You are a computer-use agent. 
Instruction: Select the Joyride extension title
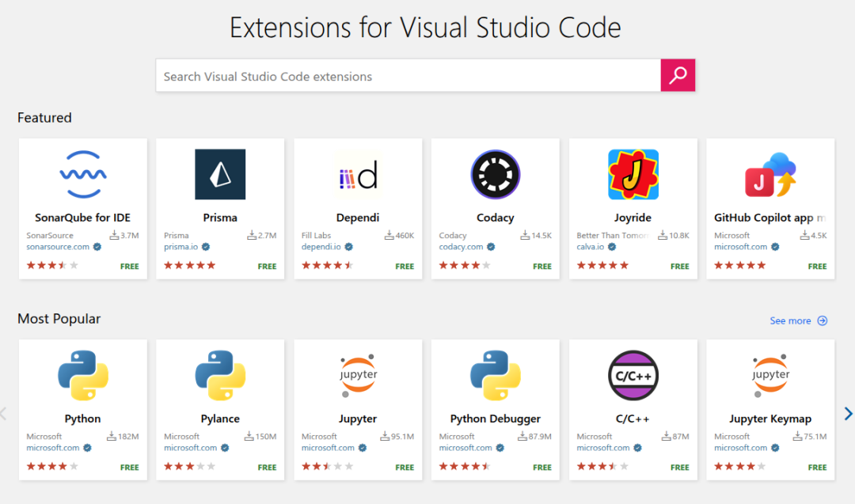[633, 218]
